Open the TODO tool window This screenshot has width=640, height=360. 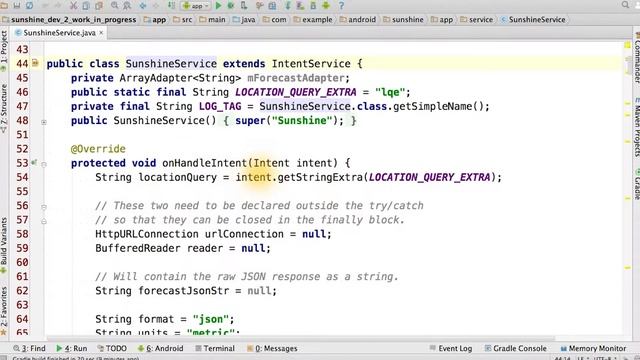(x=112, y=348)
